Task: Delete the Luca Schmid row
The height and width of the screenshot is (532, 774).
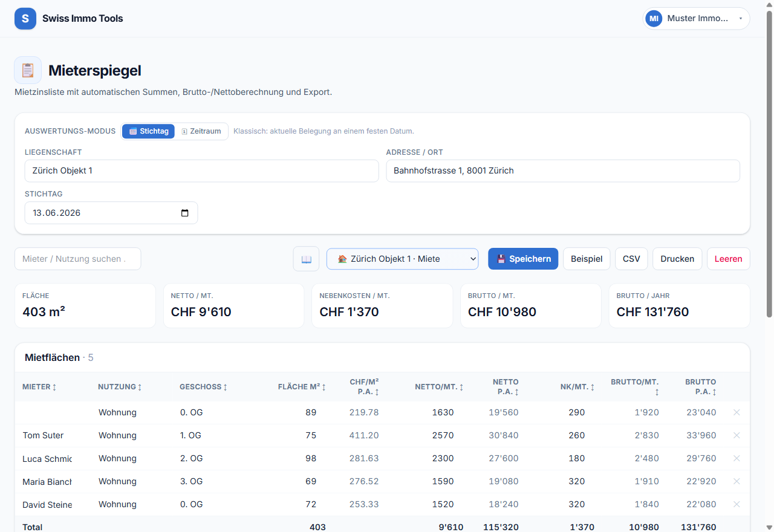Action: (737, 458)
